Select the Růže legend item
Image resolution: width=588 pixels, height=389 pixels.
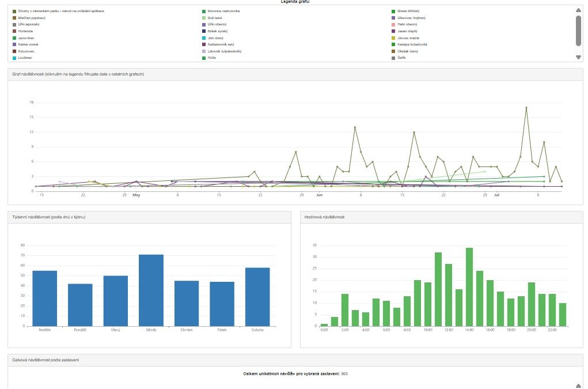pos(209,58)
